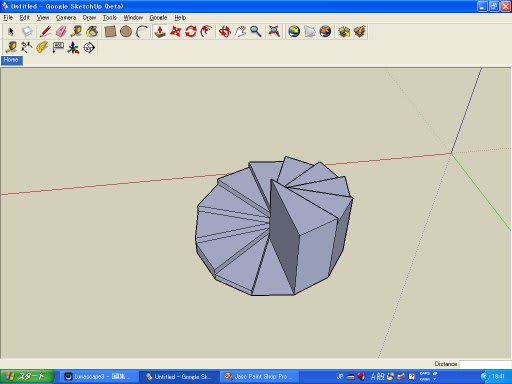
Task: Select the Rectangle drawing tool
Action: [x=110, y=32]
